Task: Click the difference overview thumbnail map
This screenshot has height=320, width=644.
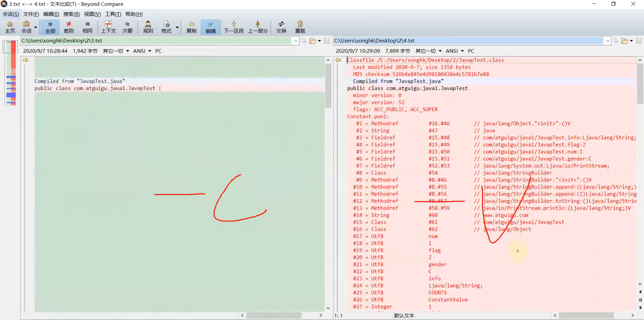Action: 11,73
